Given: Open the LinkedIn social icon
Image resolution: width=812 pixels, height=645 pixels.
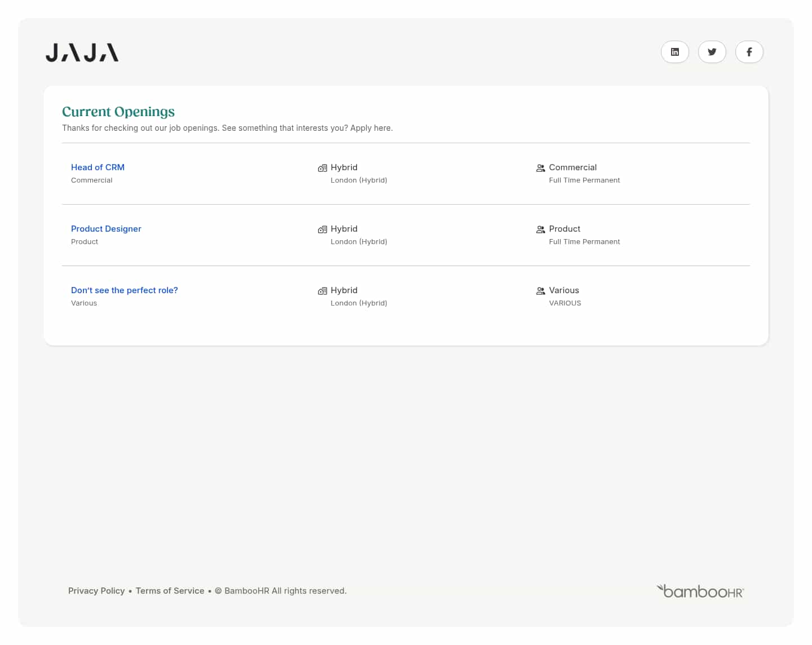Looking at the screenshot, I should tap(675, 52).
